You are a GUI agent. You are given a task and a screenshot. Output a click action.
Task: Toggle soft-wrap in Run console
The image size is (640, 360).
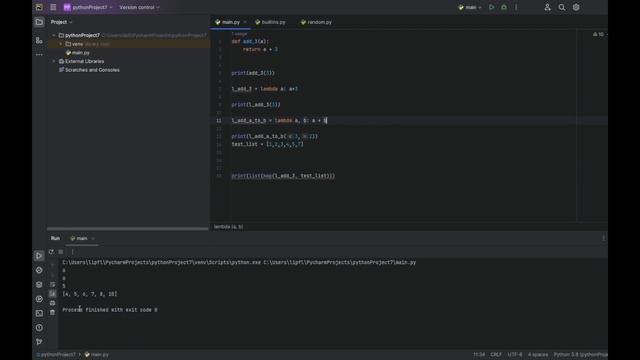coord(52,284)
